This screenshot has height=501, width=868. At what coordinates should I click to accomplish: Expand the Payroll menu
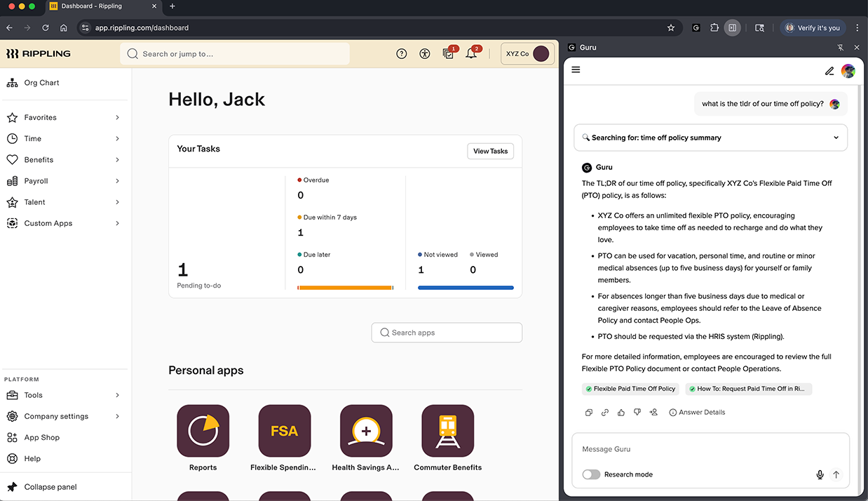coord(63,181)
